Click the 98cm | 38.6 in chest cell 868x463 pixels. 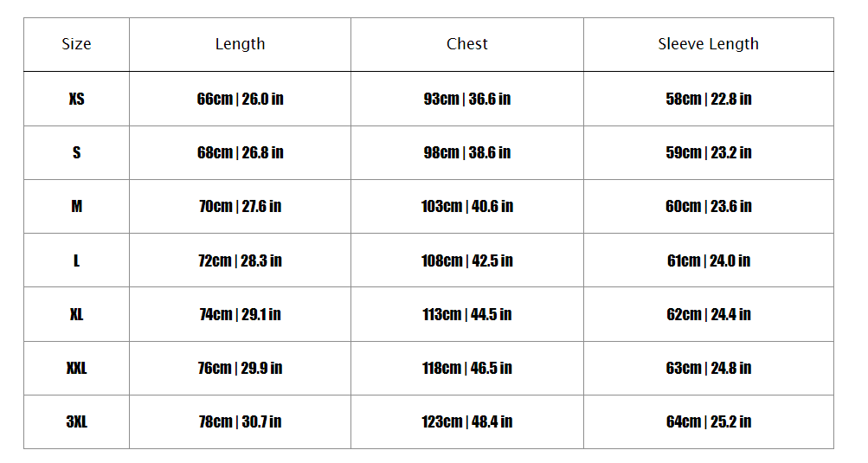pyautogui.click(x=467, y=152)
